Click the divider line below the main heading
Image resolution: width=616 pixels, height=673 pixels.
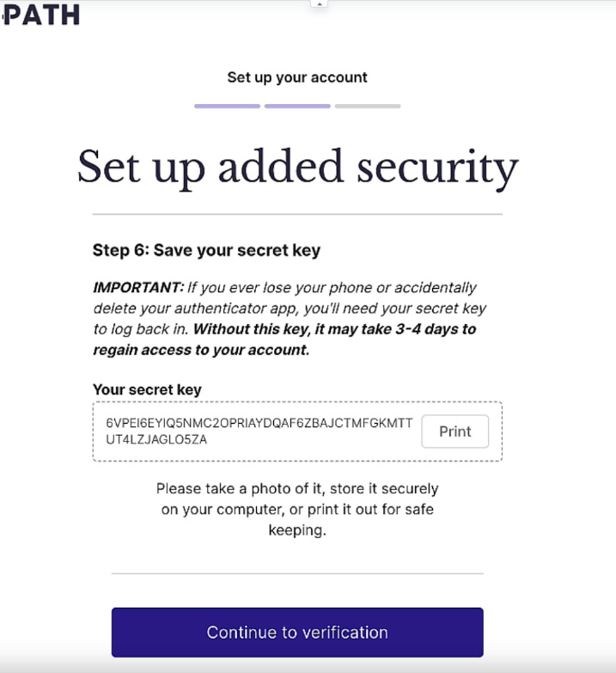coord(297,214)
